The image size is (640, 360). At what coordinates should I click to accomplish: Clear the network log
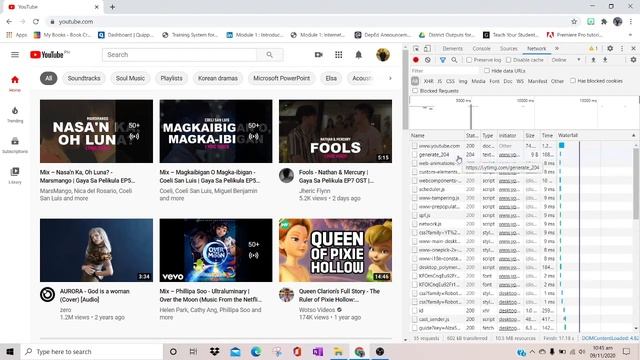(x=427, y=60)
